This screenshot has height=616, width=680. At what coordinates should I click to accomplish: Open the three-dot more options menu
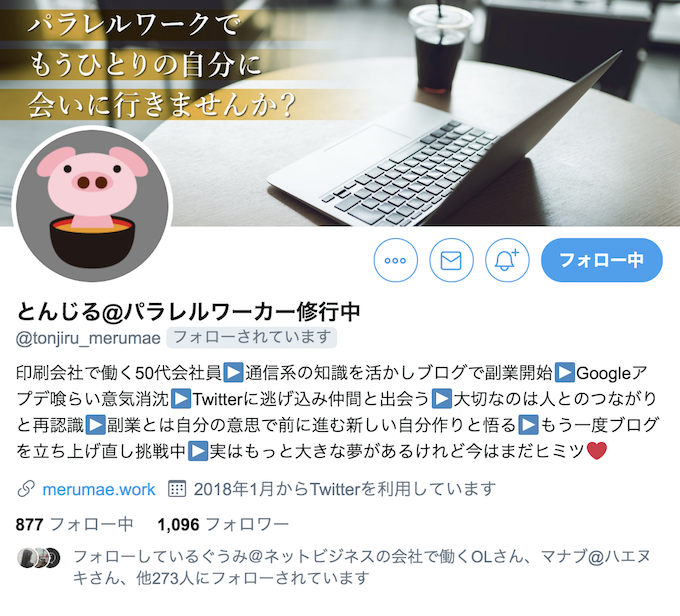point(396,260)
